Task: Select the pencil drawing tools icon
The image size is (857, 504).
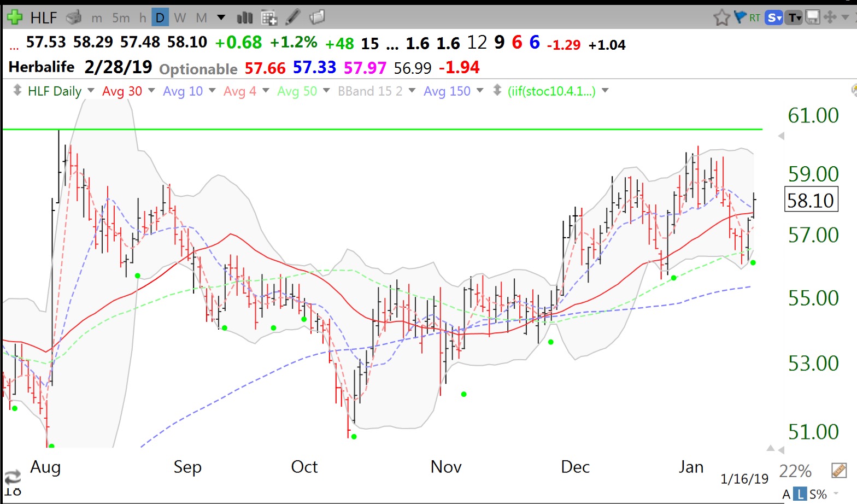Action: click(293, 17)
